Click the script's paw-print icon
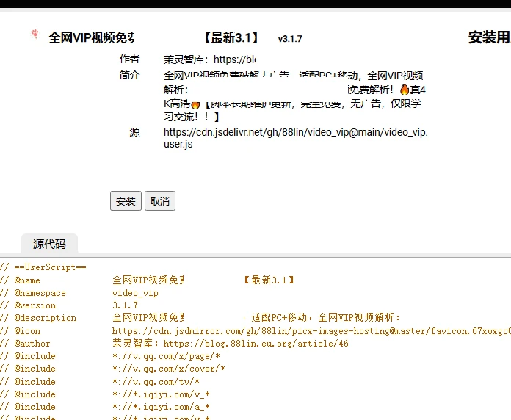511x420 pixels. 35,34
